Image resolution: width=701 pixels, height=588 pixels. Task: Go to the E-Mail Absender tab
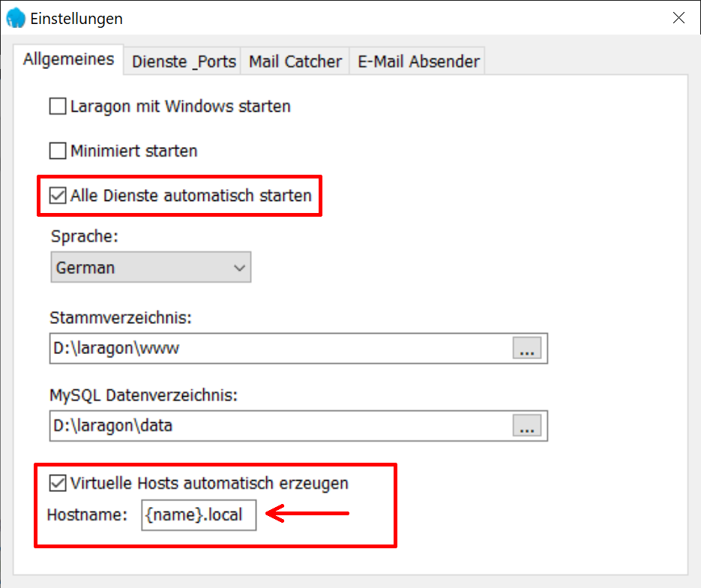tap(418, 61)
